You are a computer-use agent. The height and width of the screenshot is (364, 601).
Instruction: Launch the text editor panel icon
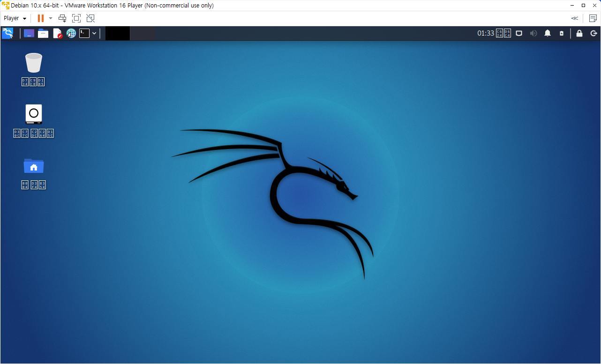(57, 33)
